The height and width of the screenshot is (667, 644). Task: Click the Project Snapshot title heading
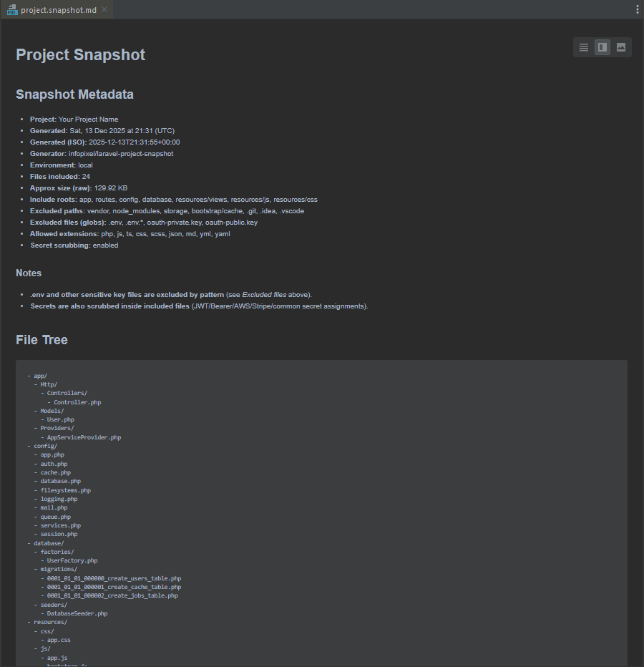point(80,54)
